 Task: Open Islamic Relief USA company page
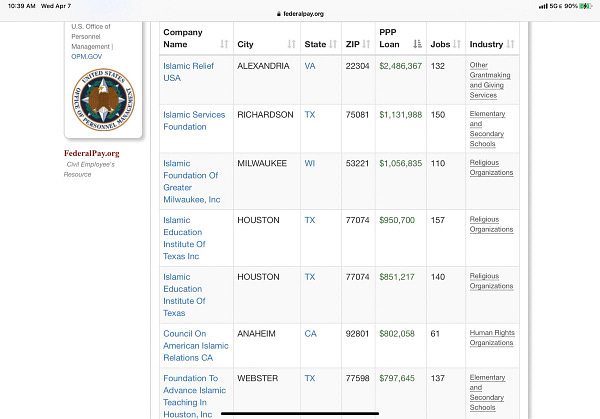tap(188, 72)
